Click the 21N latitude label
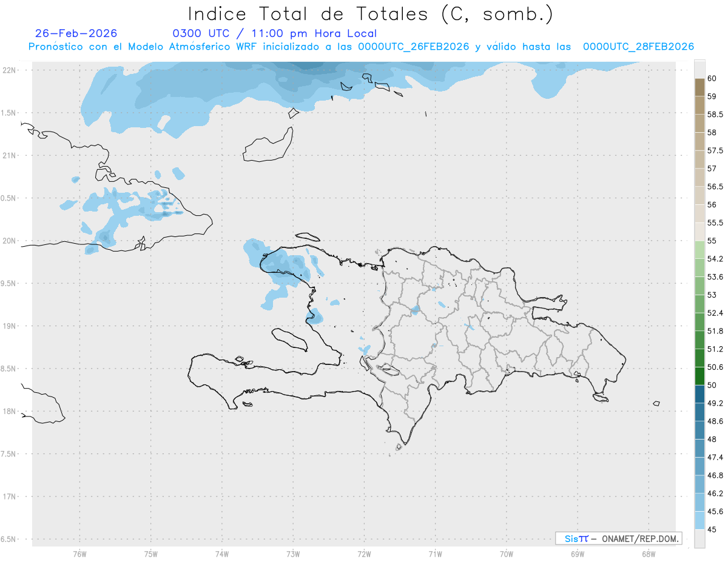This screenshot has width=728, height=562. (x=10, y=156)
